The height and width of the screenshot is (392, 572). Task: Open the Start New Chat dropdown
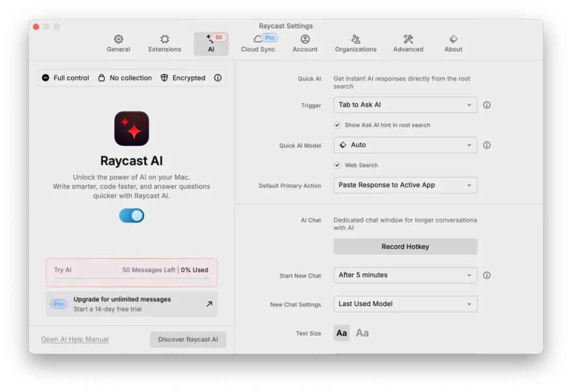pos(405,275)
